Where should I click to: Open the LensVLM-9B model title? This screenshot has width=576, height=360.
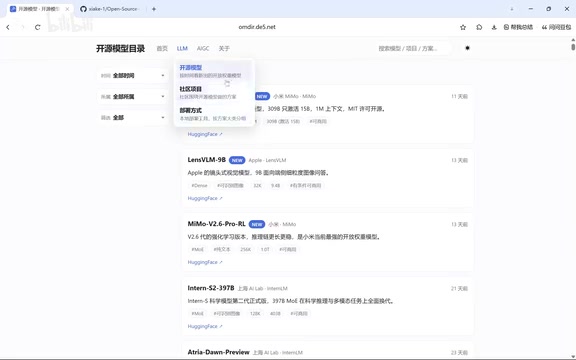206,160
